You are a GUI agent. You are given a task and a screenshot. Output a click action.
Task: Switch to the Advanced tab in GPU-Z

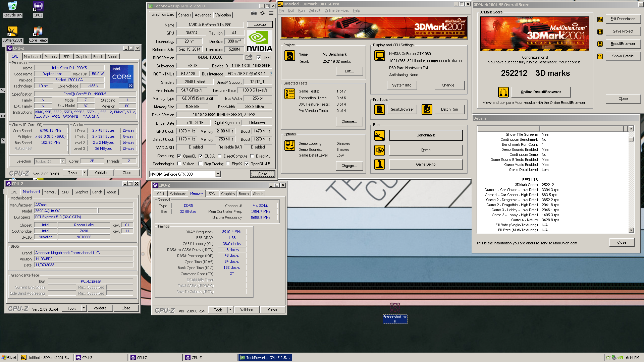(x=203, y=15)
